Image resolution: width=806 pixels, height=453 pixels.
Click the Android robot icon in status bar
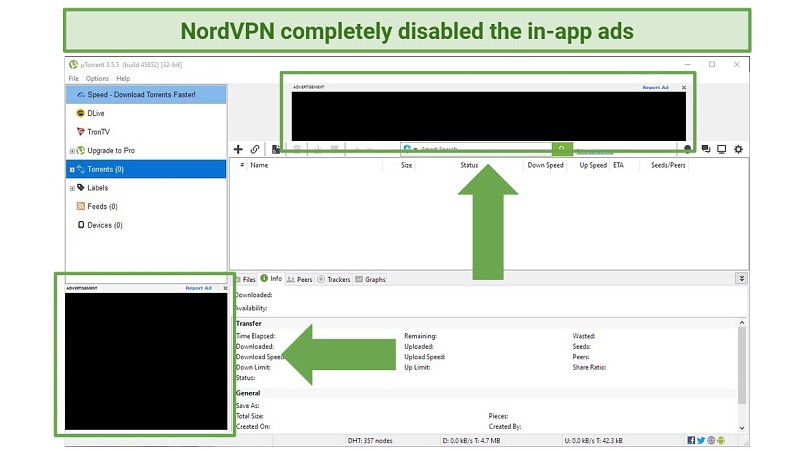click(721, 440)
